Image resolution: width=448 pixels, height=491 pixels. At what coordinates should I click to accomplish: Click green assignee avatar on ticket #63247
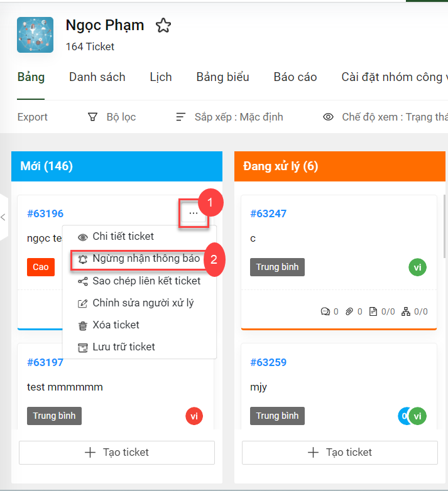click(417, 267)
